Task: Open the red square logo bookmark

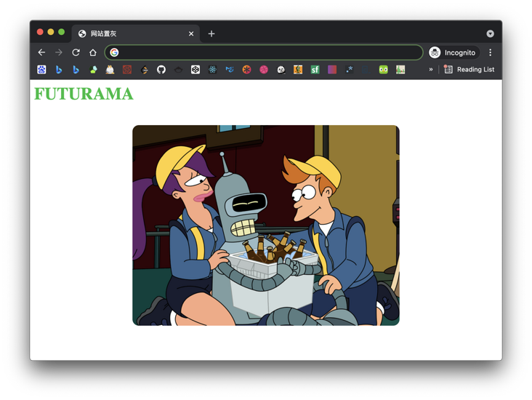Action: (127, 70)
